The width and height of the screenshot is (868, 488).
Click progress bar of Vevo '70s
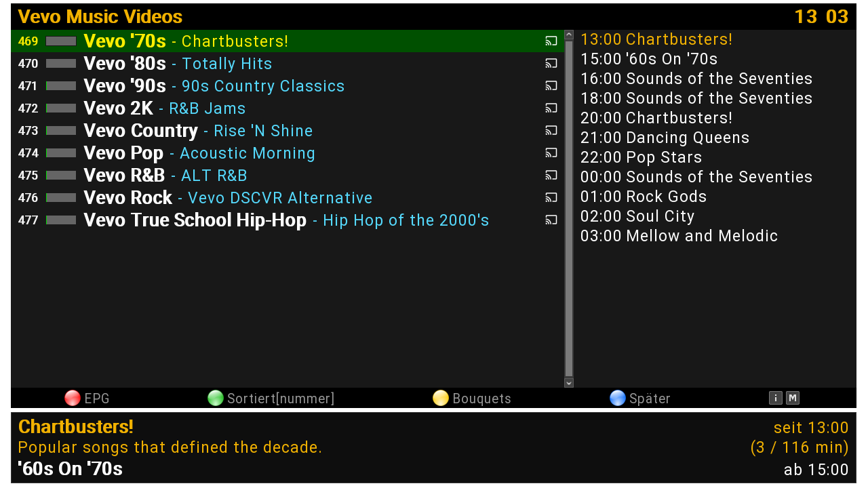point(61,41)
